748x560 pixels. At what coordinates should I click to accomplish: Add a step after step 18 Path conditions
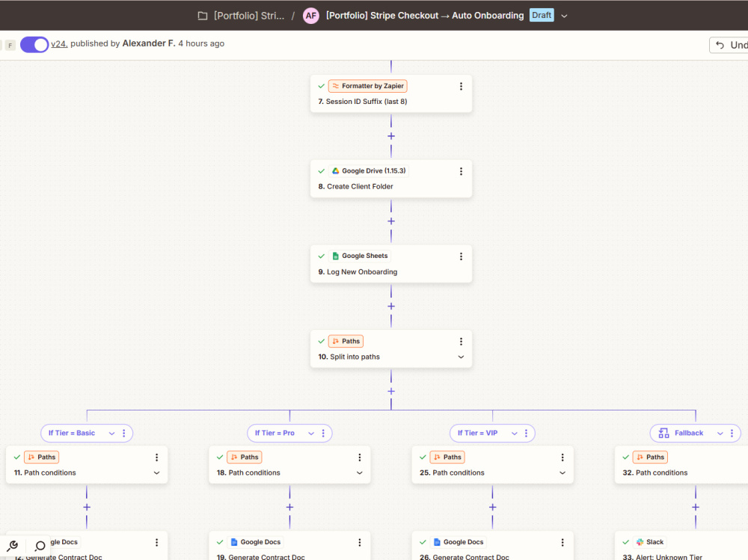[x=289, y=507]
